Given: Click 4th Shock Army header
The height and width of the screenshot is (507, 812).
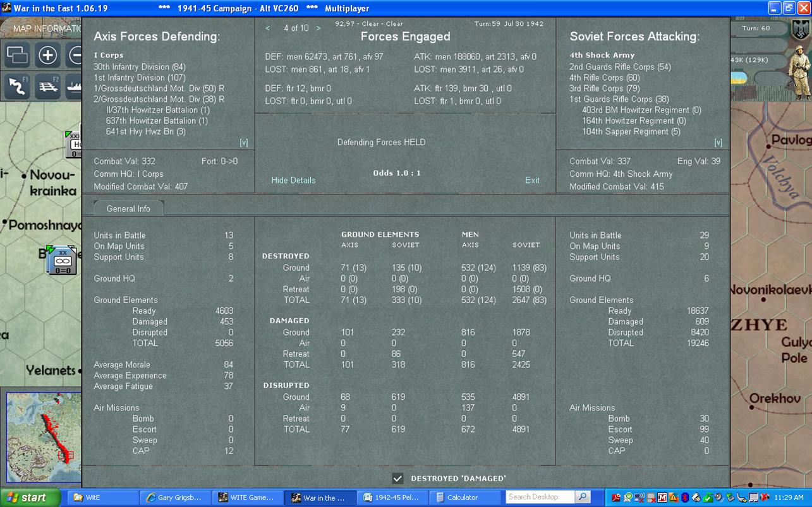Looking at the screenshot, I should pos(602,56).
